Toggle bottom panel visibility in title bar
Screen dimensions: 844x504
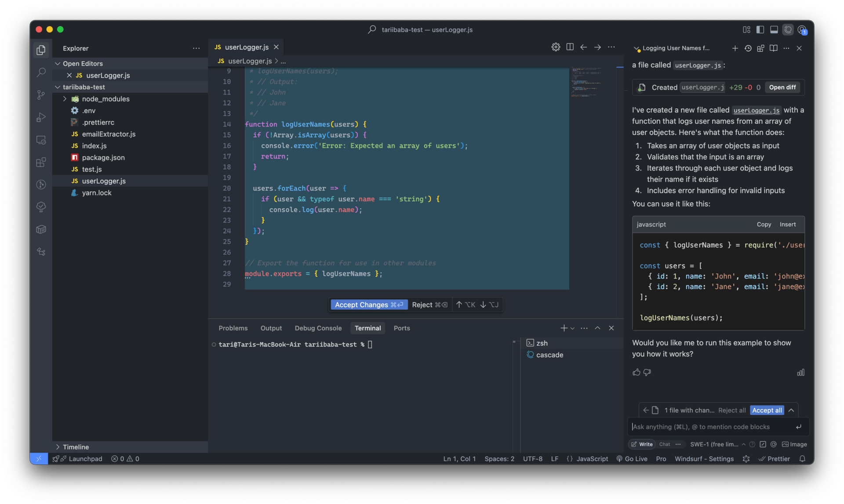pyautogui.click(x=774, y=29)
